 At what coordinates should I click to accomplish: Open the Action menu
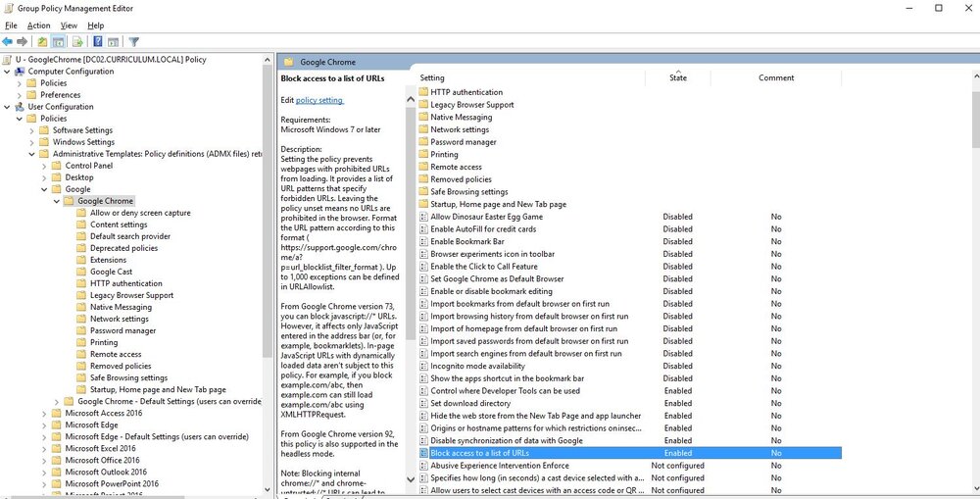tap(38, 25)
